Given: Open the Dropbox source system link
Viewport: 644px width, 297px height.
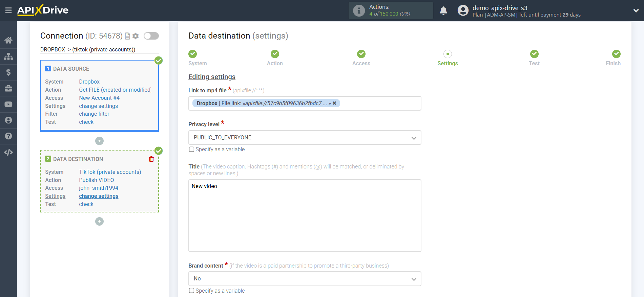Looking at the screenshot, I should [x=89, y=82].
